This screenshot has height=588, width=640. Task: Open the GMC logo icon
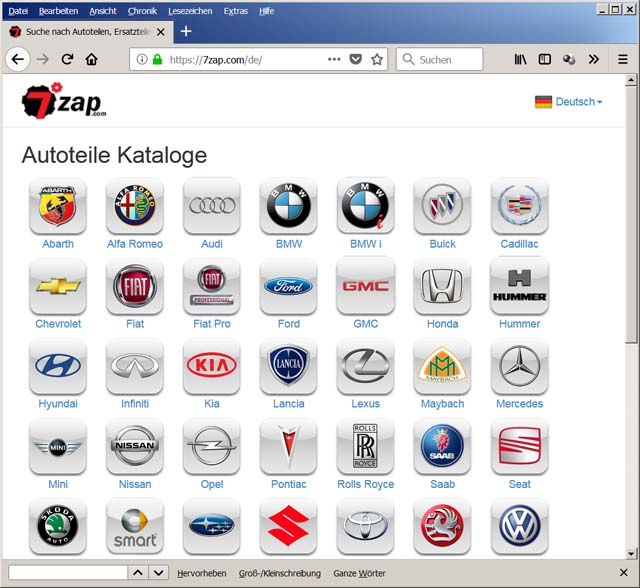click(x=366, y=286)
